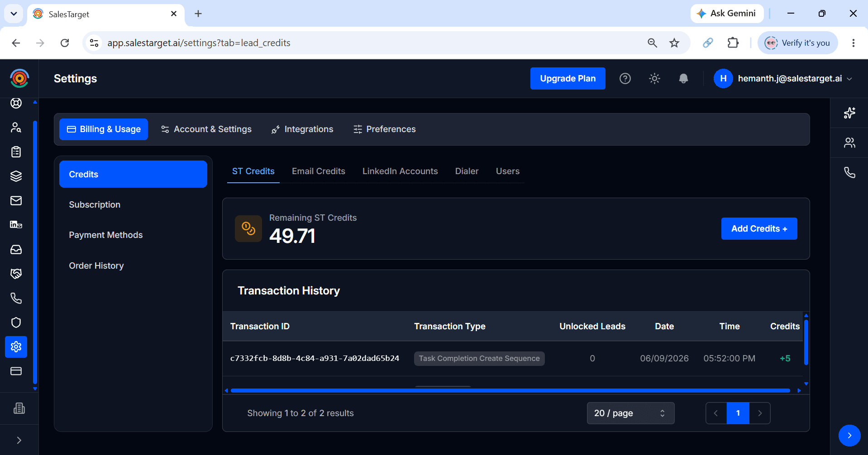Select page 1 in pagination
Image resolution: width=868 pixels, height=455 pixels.
(x=738, y=413)
